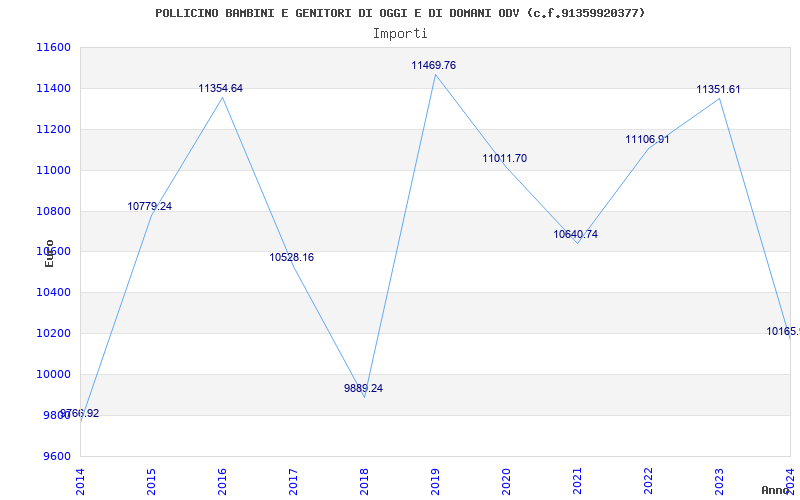The height and width of the screenshot is (500, 800).
Task: Click the 11000 y-axis tick label
Action: tap(53, 170)
